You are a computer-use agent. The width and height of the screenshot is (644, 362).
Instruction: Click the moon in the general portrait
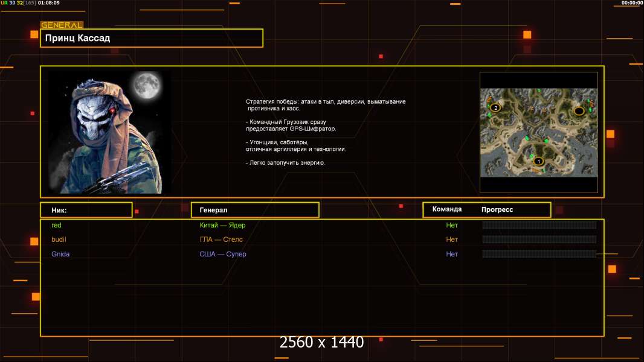coord(147,85)
